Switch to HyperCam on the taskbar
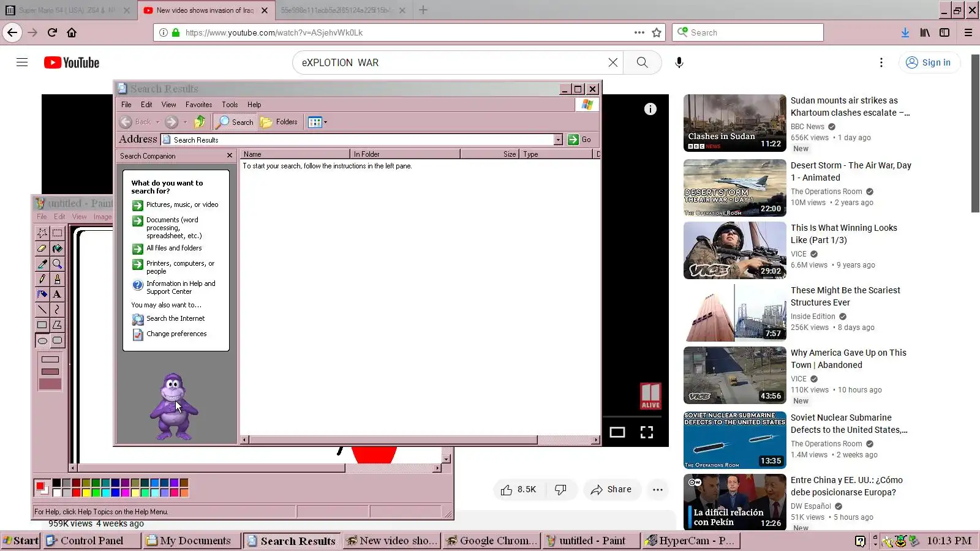Image resolution: width=980 pixels, height=551 pixels. coord(690,541)
